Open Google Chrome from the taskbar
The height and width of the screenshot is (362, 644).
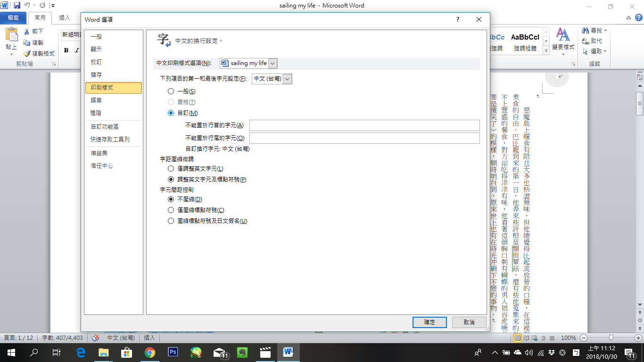[x=150, y=352]
